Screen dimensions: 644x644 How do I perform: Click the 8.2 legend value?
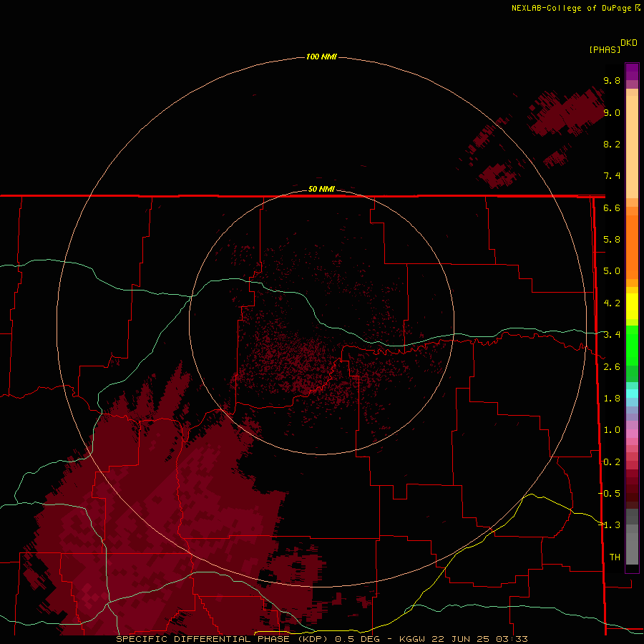(612, 144)
